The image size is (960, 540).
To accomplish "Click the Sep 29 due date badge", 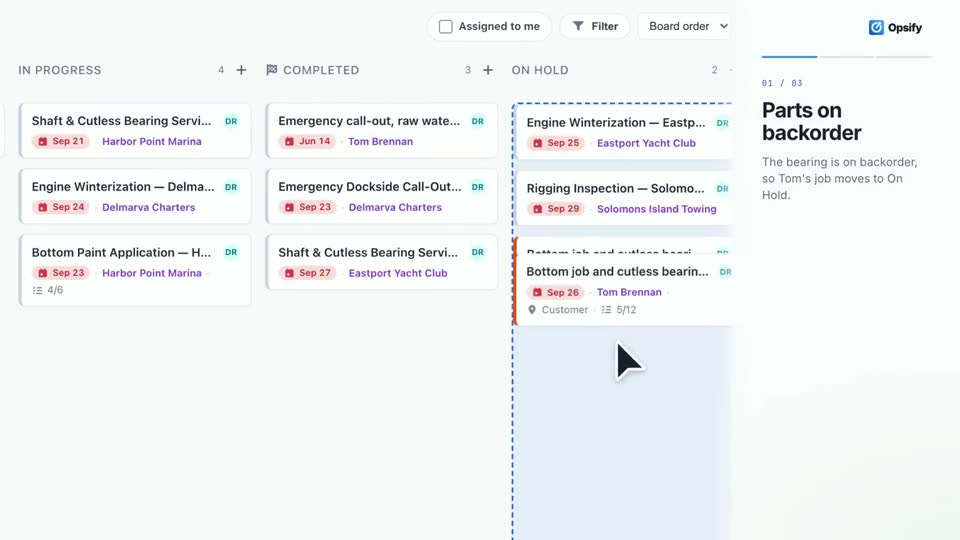I will pyautogui.click(x=556, y=209).
